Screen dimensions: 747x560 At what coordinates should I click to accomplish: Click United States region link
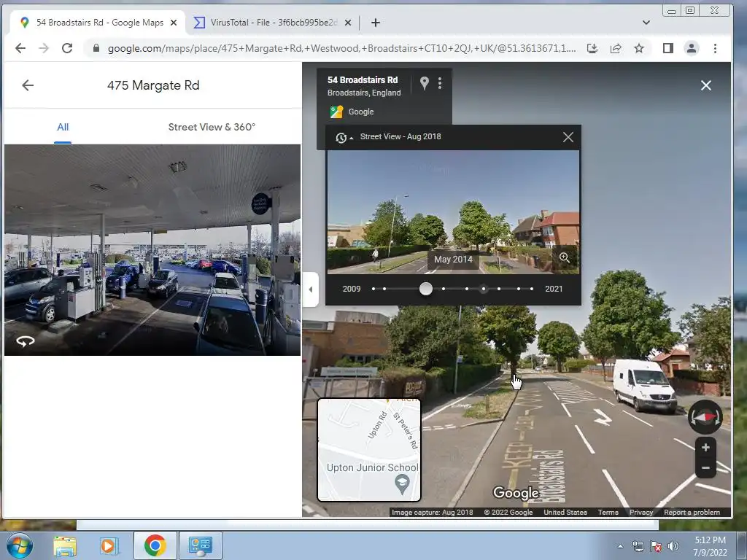[565, 513]
